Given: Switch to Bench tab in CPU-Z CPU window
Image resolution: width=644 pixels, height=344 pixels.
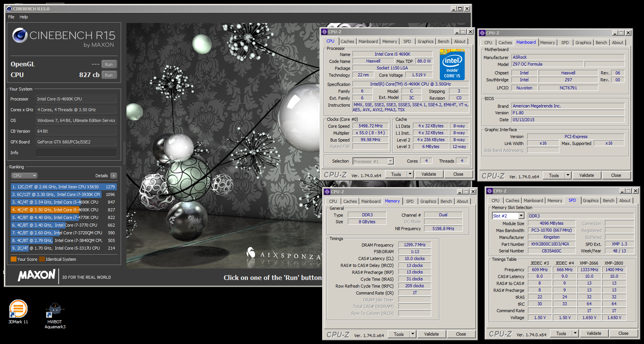Looking at the screenshot, I should (x=444, y=41).
